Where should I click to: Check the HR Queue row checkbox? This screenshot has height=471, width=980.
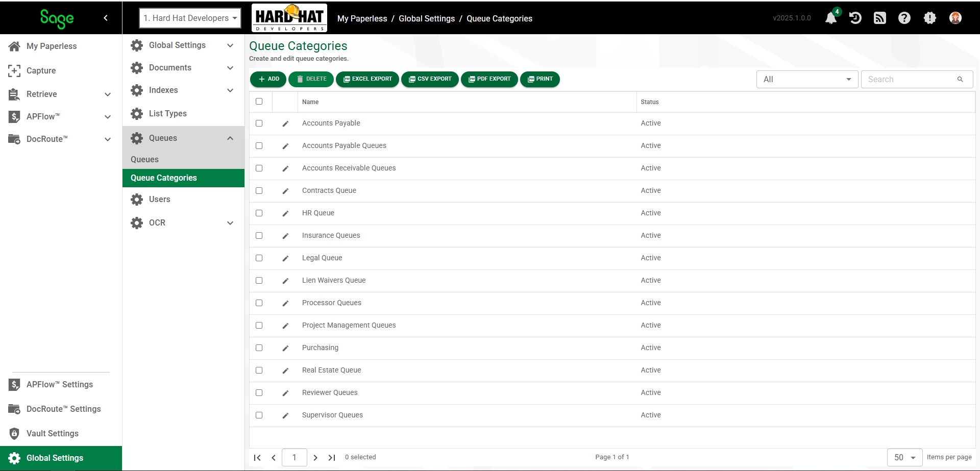(x=259, y=213)
